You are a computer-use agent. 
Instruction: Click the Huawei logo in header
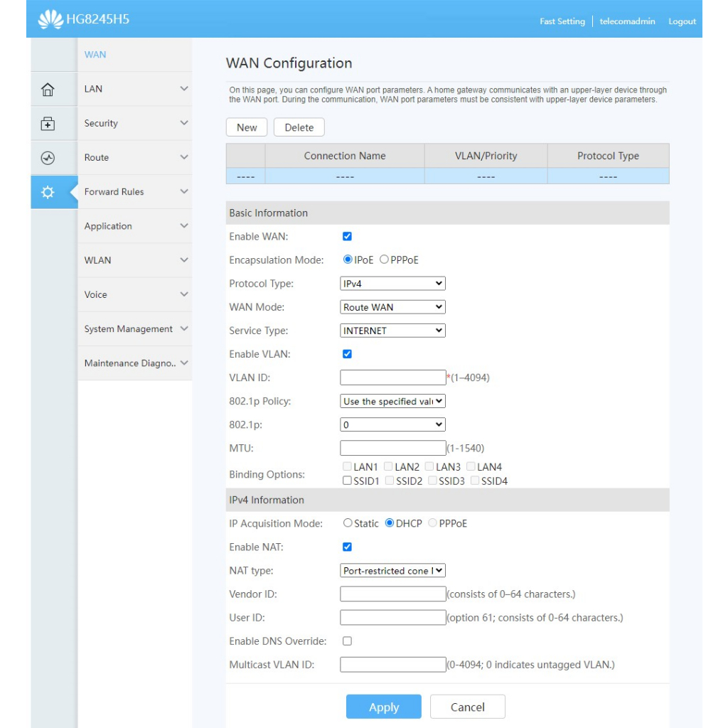coord(50,20)
